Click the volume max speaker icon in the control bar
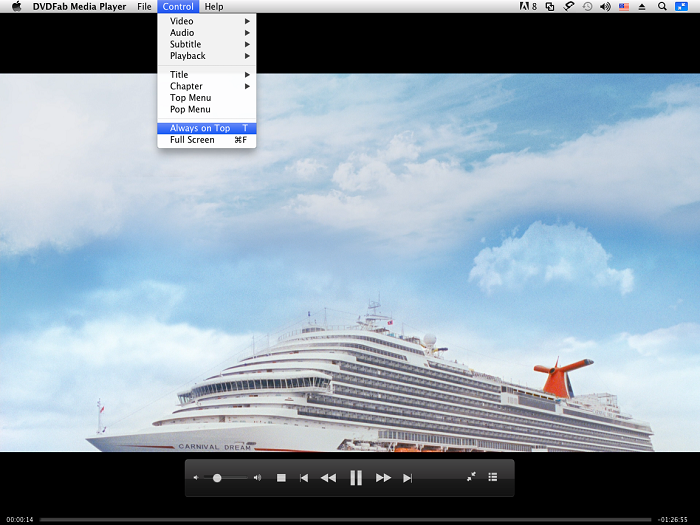Image resolution: width=700 pixels, height=525 pixels. pyautogui.click(x=258, y=478)
